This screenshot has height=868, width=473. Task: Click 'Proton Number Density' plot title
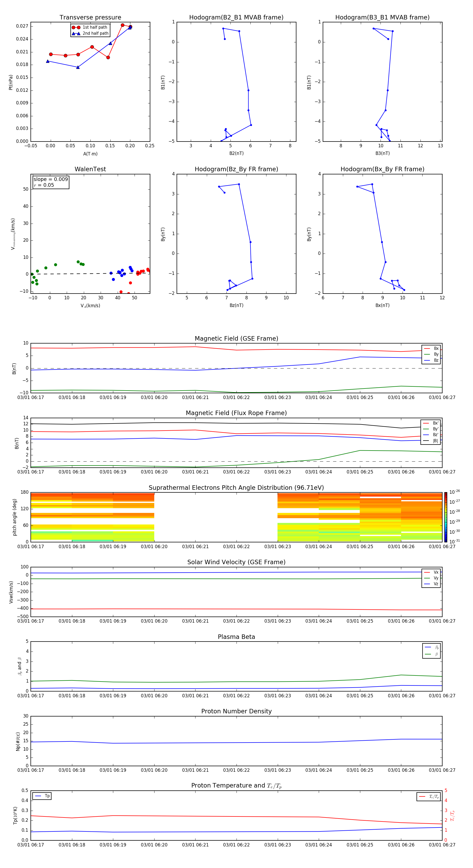236,711
